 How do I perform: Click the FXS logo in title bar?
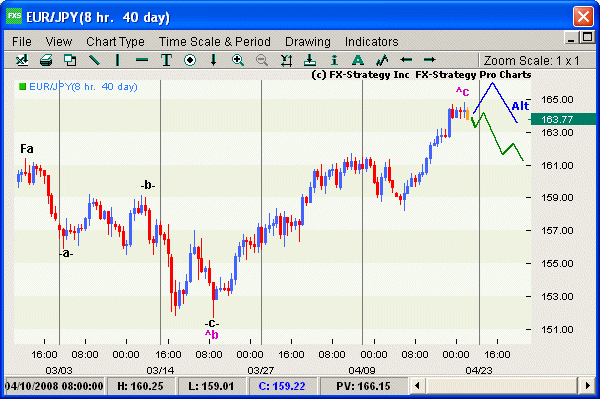15,16
